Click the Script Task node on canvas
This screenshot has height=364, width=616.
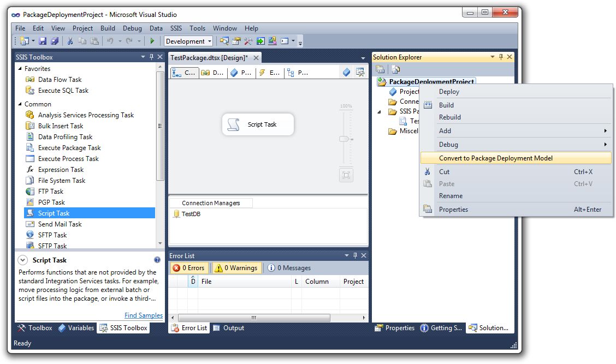[258, 124]
